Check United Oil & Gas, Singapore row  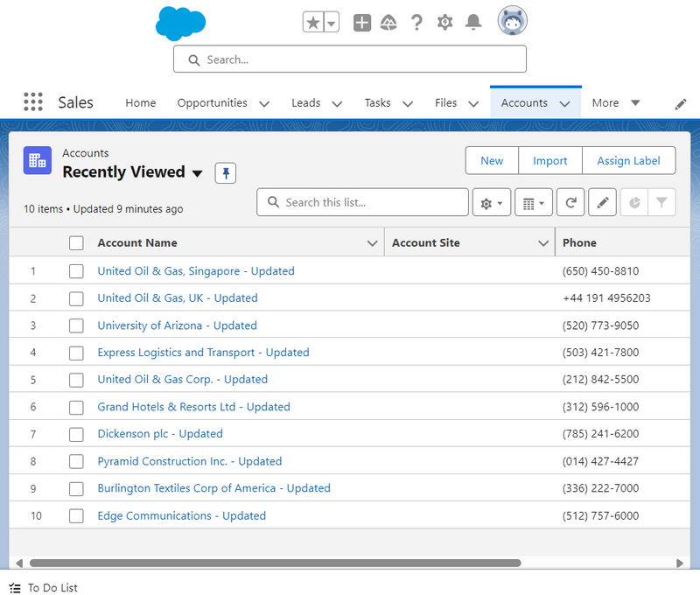coord(76,271)
